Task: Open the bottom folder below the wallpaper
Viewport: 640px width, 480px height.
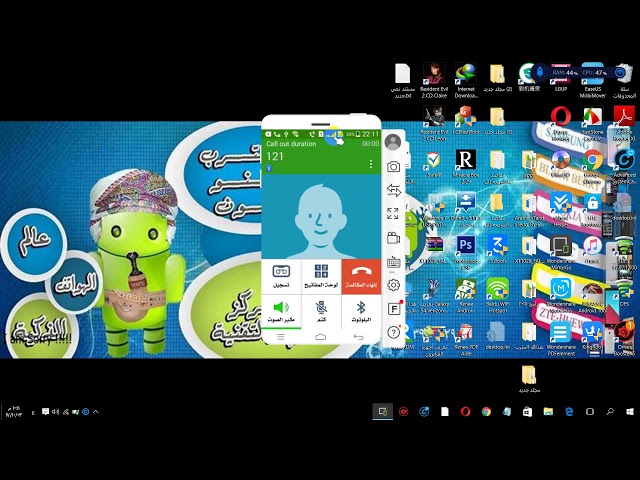Action: 529,378
